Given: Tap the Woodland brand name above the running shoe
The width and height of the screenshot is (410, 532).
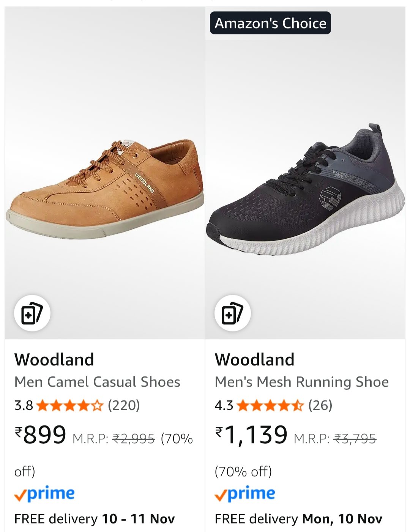Looking at the screenshot, I should click(x=255, y=360).
